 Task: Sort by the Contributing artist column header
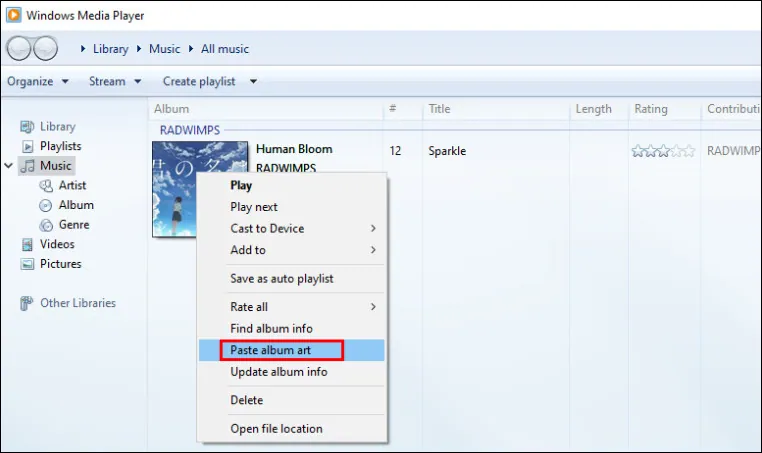[x=731, y=109]
